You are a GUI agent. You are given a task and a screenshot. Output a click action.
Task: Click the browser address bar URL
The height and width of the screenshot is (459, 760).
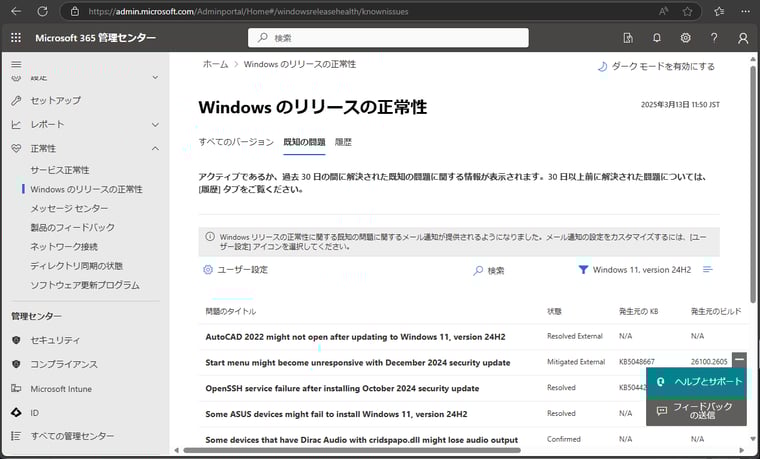pos(248,11)
